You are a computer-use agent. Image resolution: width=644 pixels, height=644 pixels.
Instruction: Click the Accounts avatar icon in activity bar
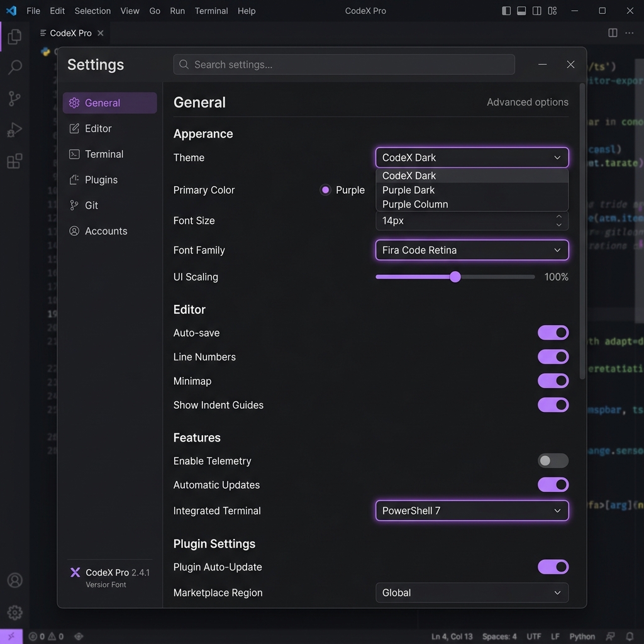pos(15,580)
